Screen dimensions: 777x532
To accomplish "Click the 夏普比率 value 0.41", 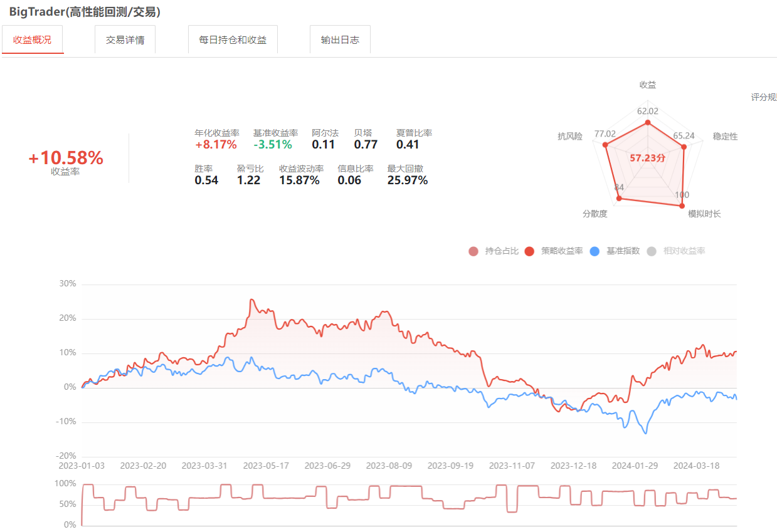I will [408, 145].
